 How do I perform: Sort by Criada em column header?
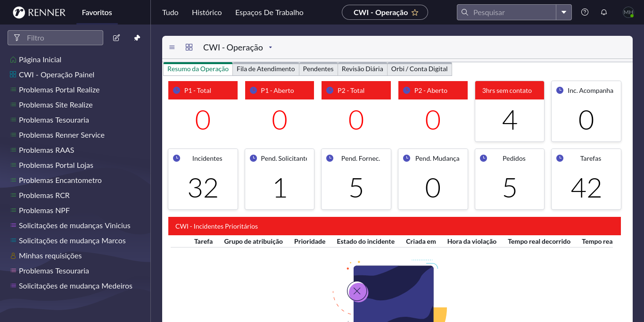pos(421,241)
